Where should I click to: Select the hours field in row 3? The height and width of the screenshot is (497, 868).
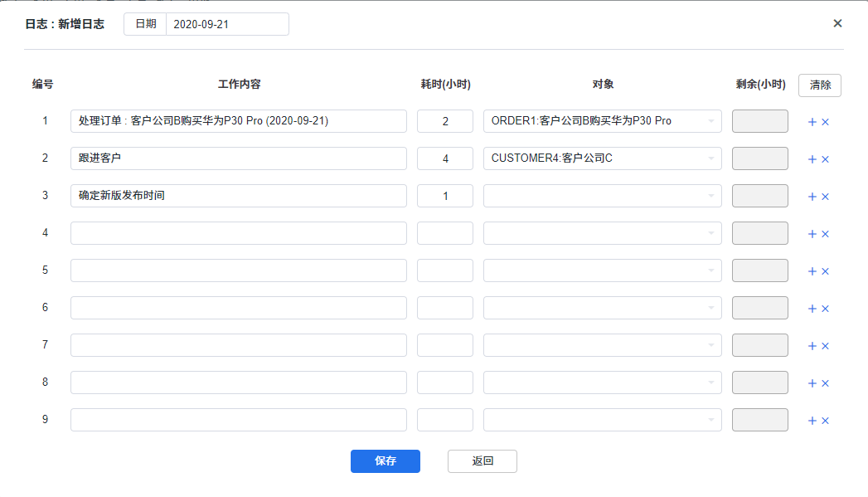pos(445,196)
